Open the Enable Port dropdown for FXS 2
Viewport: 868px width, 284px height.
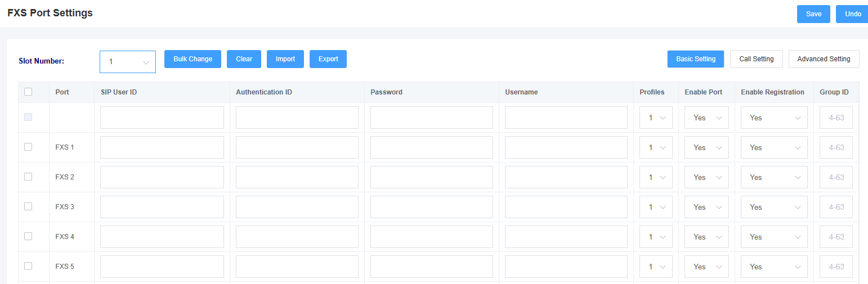point(706,177)
